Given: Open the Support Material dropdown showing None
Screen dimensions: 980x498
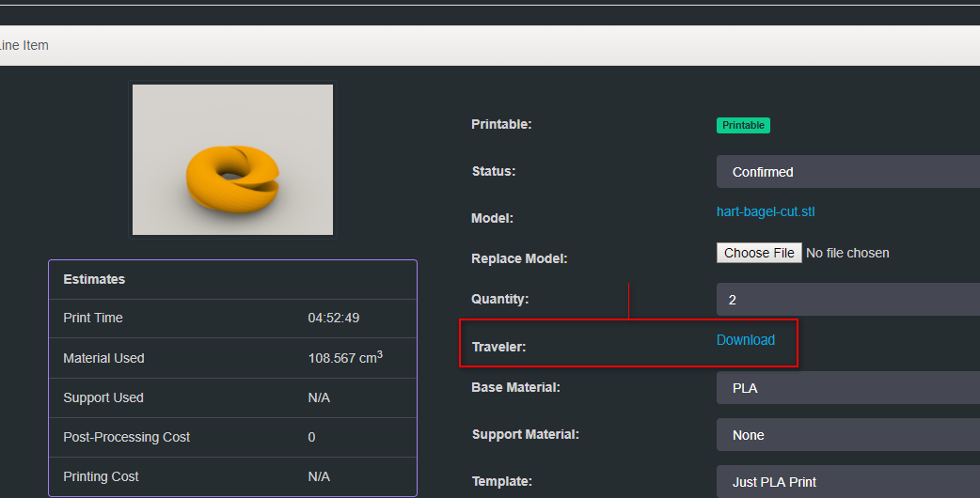Looking at the screenshot, I should point(846,435).
